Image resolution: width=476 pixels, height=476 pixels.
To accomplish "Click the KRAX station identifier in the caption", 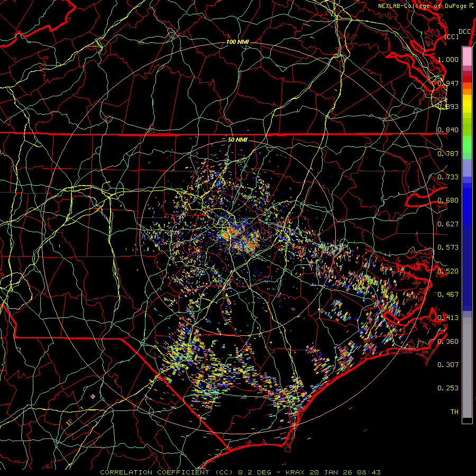I will 295,472.
